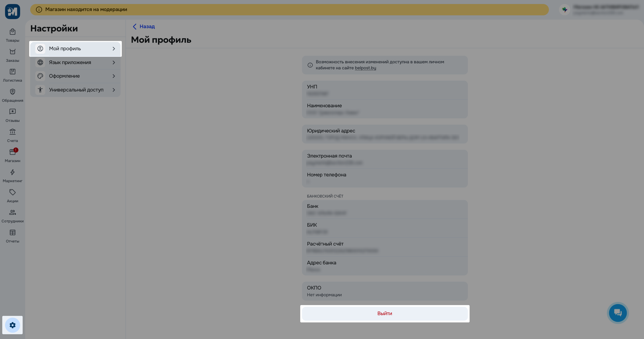This screenshot has width=644, height=339.
Task: Open the Заказы basket icon
Action: [x=12, y=52]
